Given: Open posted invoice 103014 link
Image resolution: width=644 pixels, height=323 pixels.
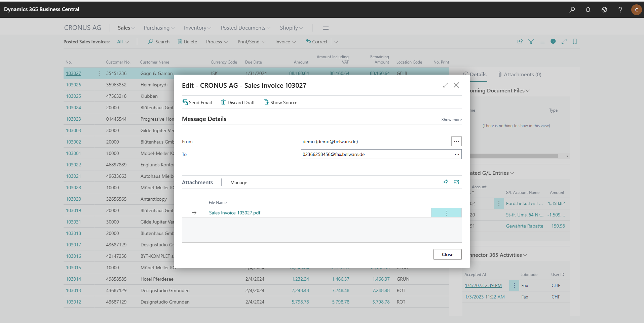Looking at the screenshot, I should click(73, 279).
